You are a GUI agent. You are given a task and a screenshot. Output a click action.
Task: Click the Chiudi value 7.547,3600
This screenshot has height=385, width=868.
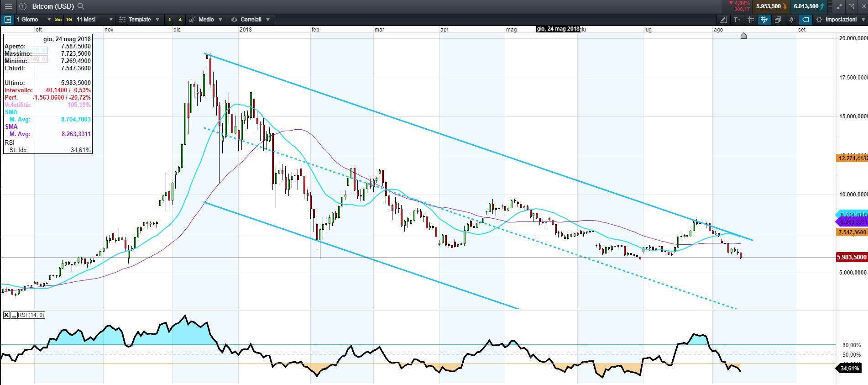pos(76,68)
